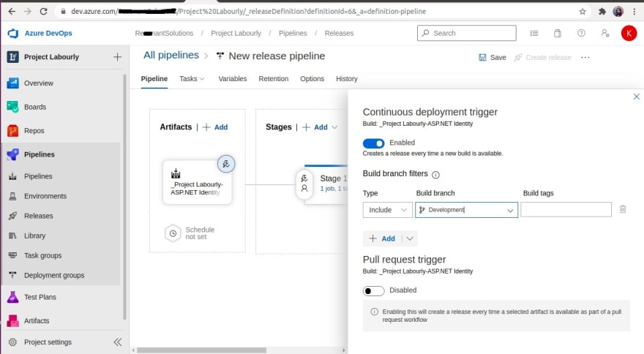Collapse the sidebar with double chevron icon

pos(118,342)
